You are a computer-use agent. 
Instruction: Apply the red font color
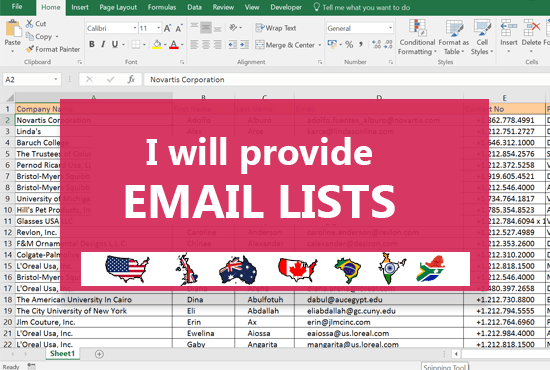tap(174, 45)
